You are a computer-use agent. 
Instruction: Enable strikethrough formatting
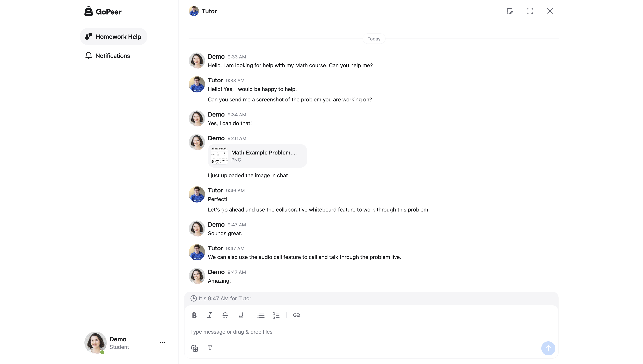(225, 315)
